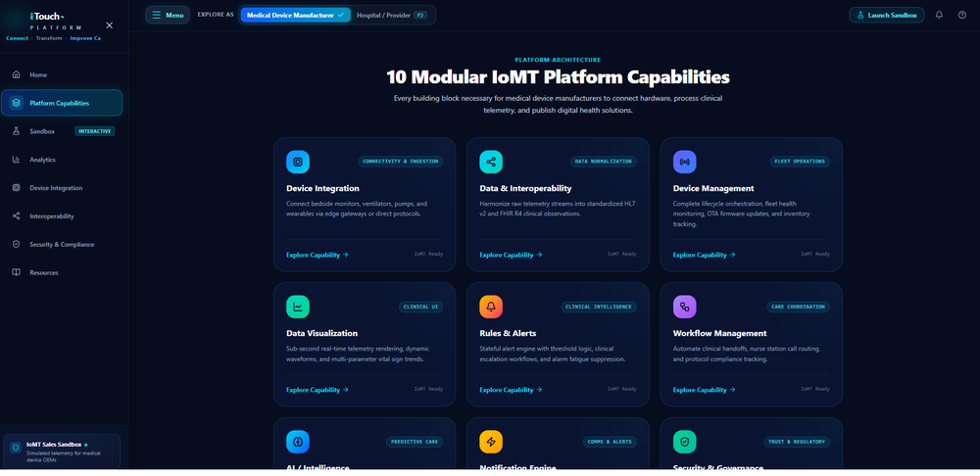Click the Rules & Alerts card title

coord(508,333)
